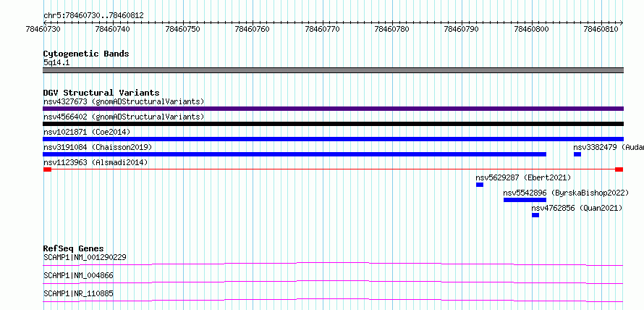The height and width of the screenshot is (310, 644).
Task: Click ruler coordinate 78460750
Action: click(x=183, y=29)
